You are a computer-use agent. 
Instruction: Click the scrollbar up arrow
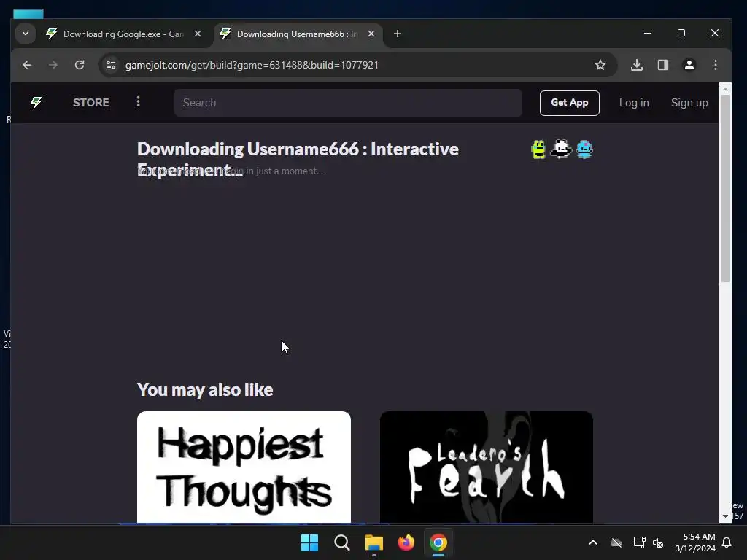pyautogui.click(x=725, y=89)
